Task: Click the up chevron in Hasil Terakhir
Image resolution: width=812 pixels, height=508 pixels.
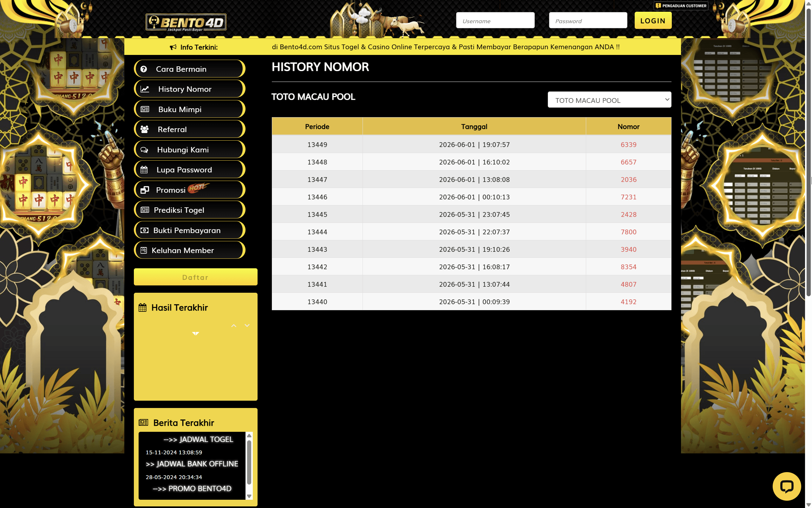Action: [x=234, y=325]
